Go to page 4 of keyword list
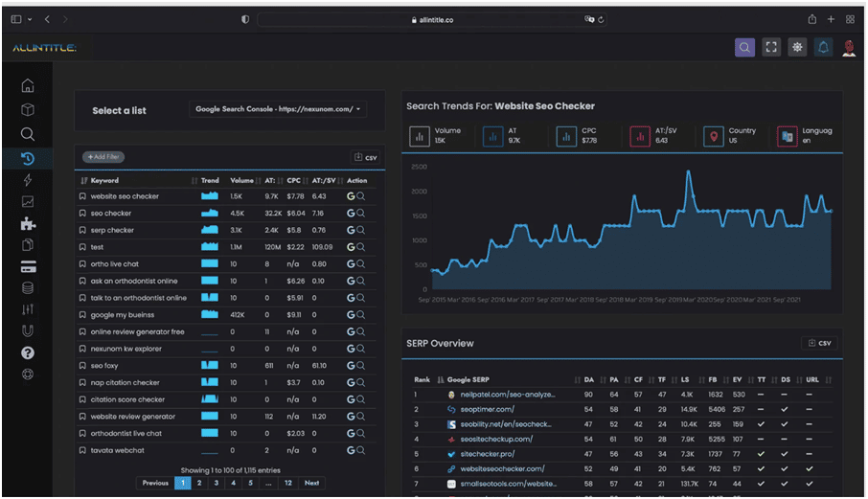The height and width of the screenshot is (499, 868). [234, 483]
